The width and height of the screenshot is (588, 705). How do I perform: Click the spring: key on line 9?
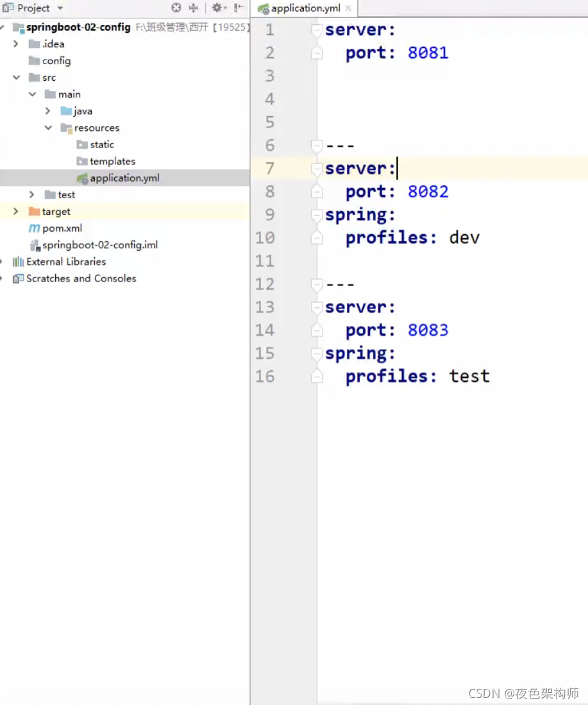pos(360,215)
